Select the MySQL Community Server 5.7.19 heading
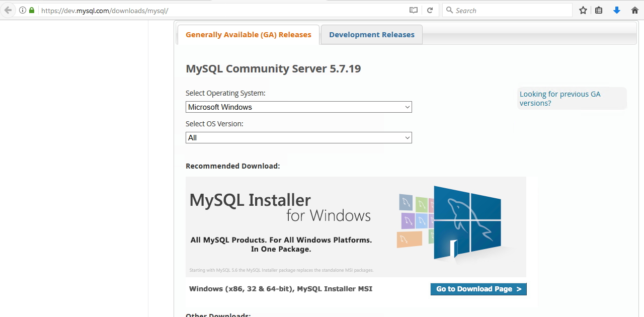Image resolution: width=644 pixels, height=317 pixels. [273, 69]
